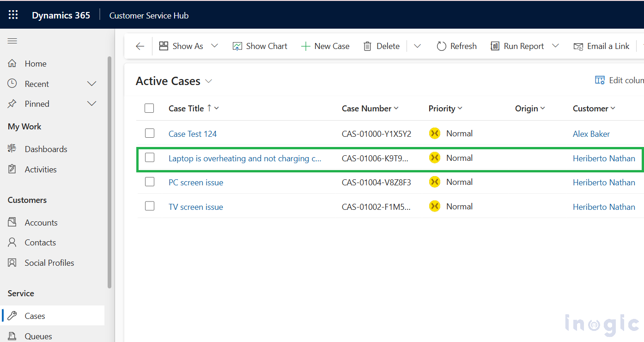Click the Edit columns icon
Viewport: 644px width, 342px height.
click(x=600, y=80)
